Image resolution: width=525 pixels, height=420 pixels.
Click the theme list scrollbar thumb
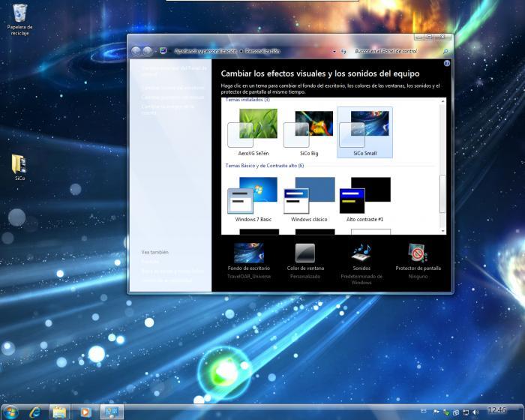[442, 193]
